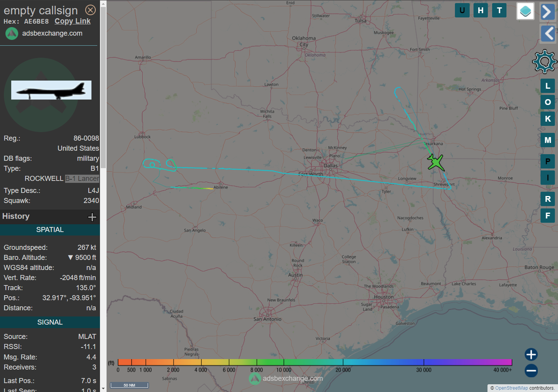Click the Receivers value 3
The height and width of the screenshot is (392, 558).
coord(94,367)
